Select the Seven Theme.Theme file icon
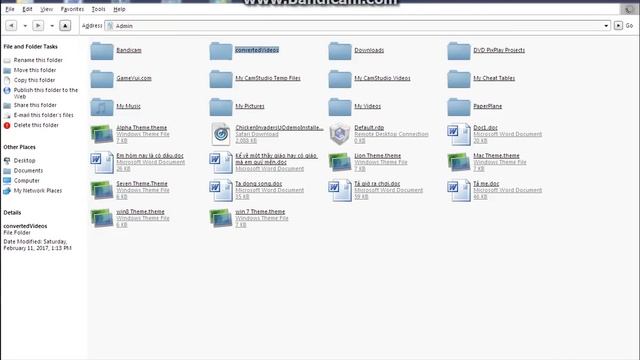 point(102,190)
